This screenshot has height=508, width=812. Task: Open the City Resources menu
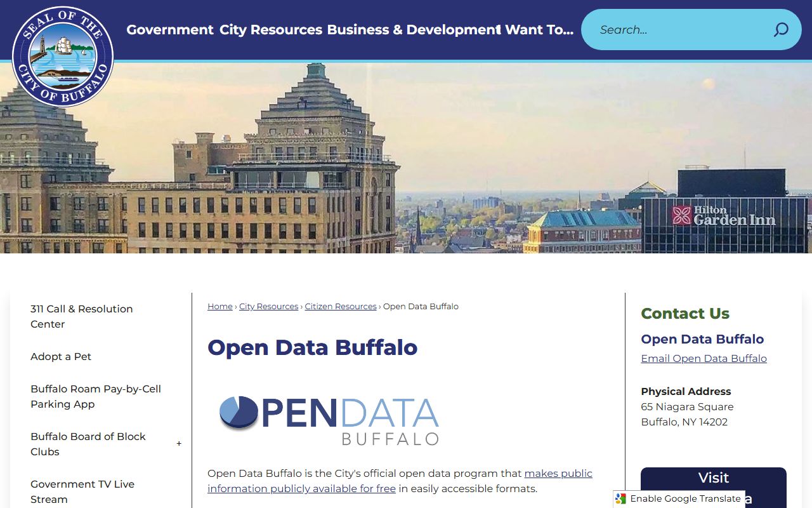pos(271,30)
